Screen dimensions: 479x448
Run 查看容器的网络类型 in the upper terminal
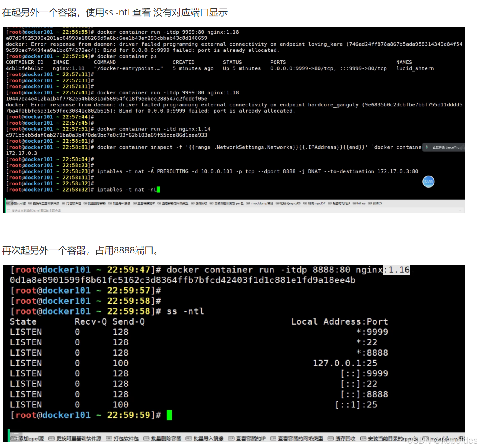173,203
